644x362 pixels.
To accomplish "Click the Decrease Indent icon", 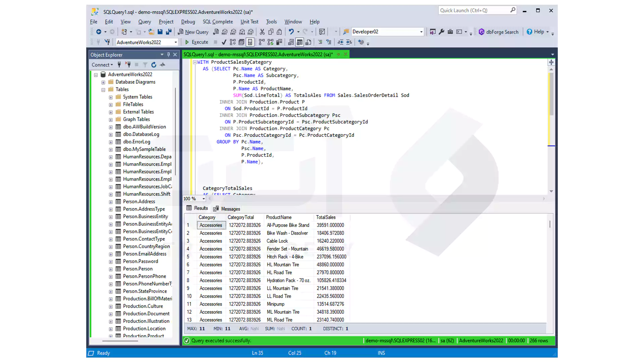I will tap(340, 42).
